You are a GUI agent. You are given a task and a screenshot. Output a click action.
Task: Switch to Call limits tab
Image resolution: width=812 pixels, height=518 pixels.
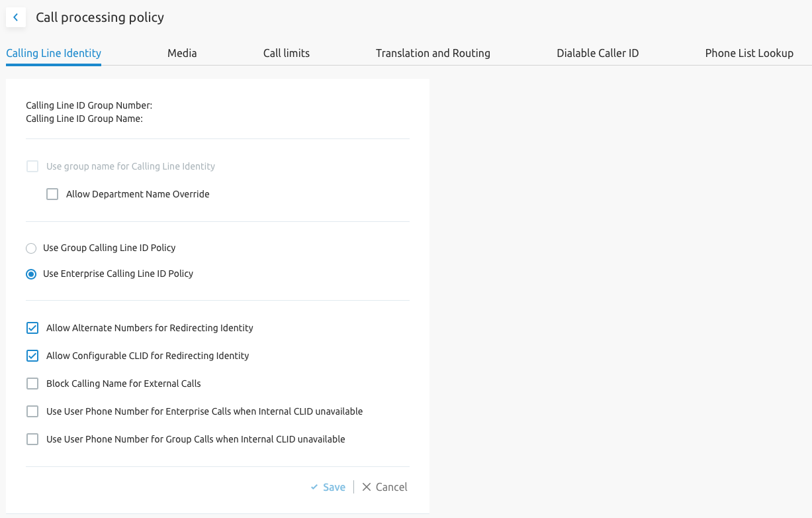(287, 53)
